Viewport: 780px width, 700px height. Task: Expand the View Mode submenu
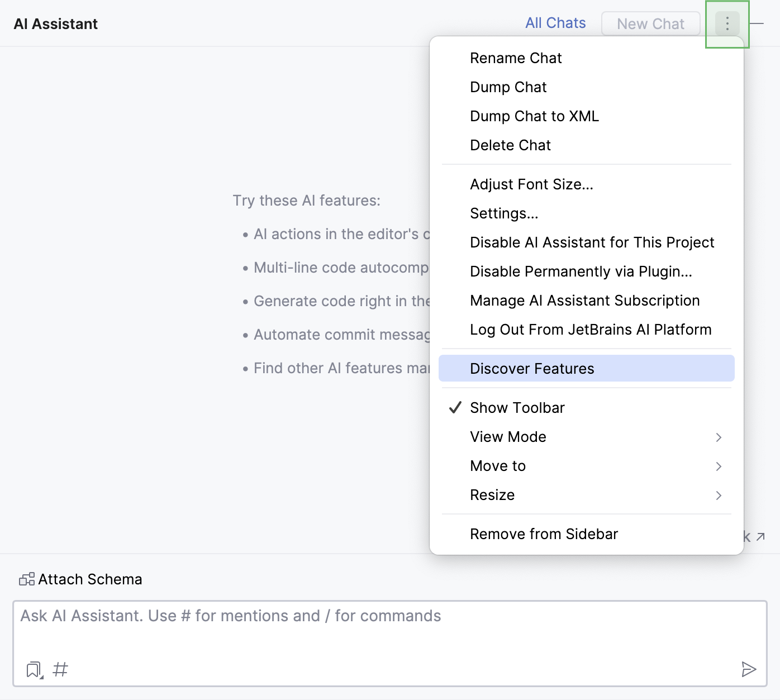[587, 437]
